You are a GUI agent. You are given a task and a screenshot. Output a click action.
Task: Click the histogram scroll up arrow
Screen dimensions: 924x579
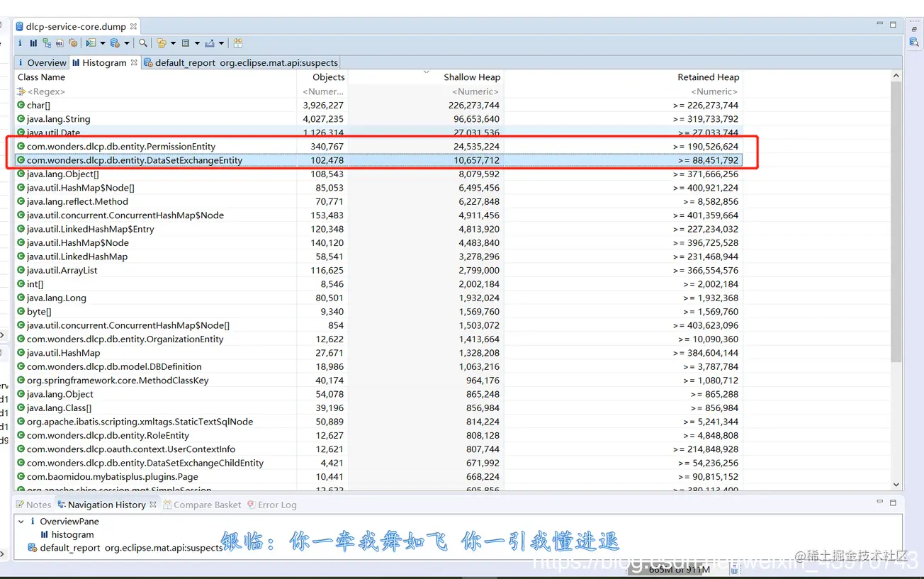(x=896, y=76)
